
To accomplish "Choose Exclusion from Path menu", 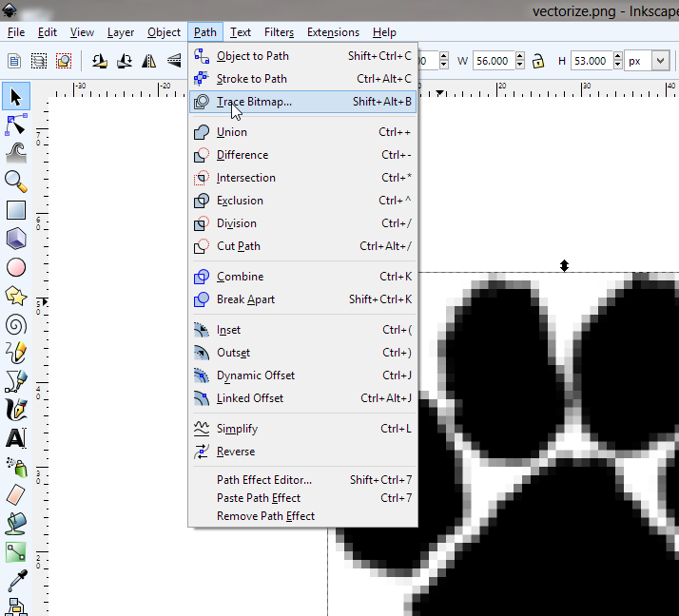I will click(x=302, y=201).
